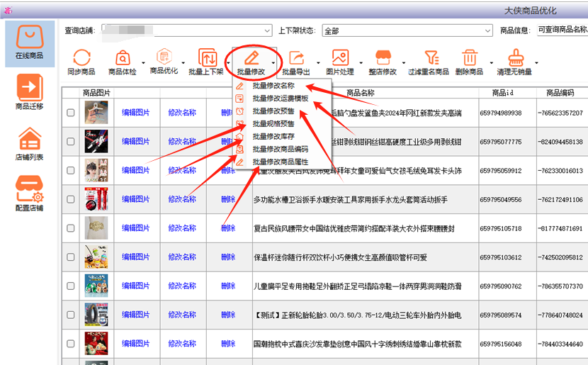Screen dimensions: 588x365
Task: Open the 上下架状态 dropdown showing 全部
Action: 487,31
